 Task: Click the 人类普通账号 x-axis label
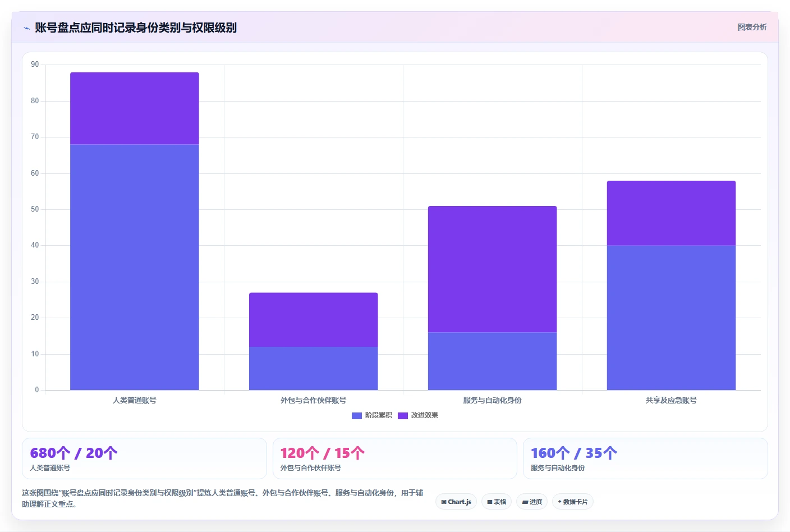click(x=135, y=400)
